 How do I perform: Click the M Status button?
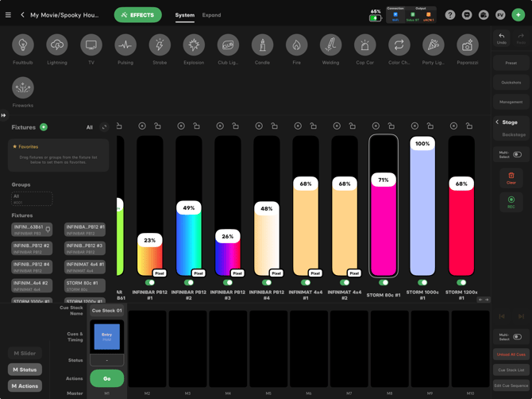(25, 370)
